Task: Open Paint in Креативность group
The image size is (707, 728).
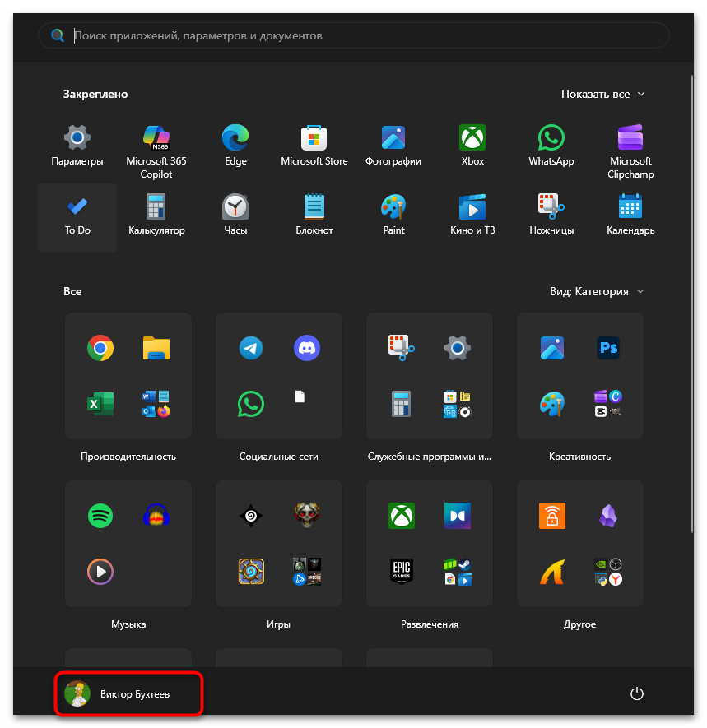Action: (551, 403)
